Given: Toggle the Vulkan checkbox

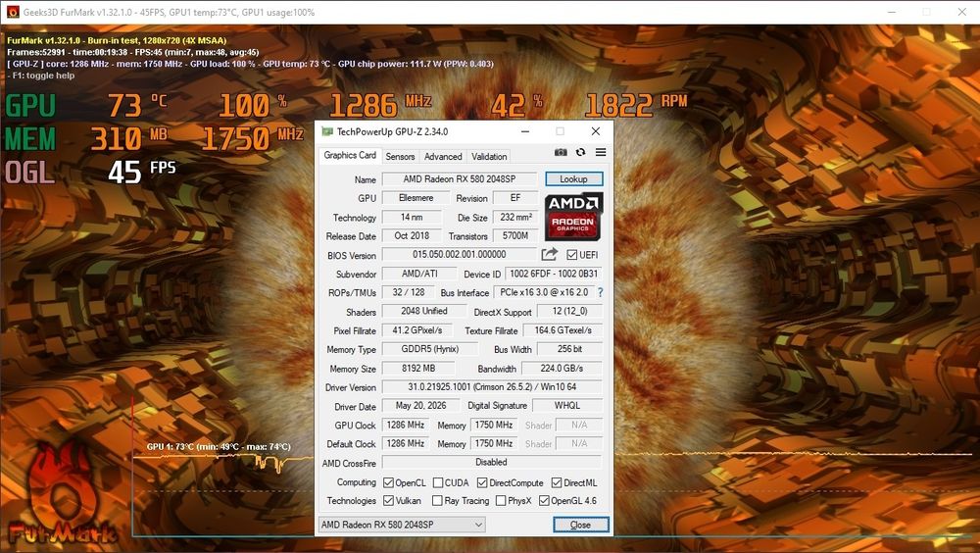Looking at the screenshot, I should point(388,500).
